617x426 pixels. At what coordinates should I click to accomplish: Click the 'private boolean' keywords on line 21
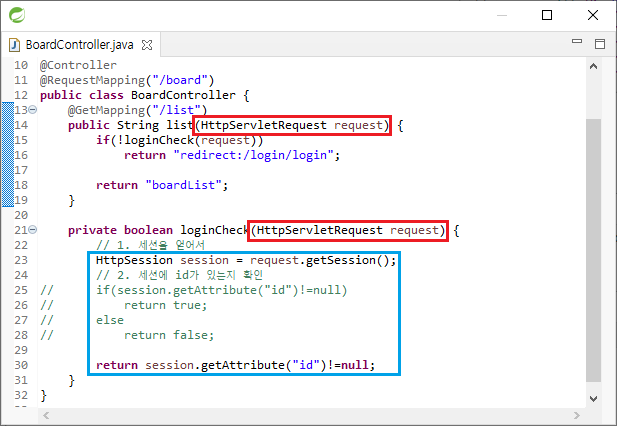[x=120, y=230]
